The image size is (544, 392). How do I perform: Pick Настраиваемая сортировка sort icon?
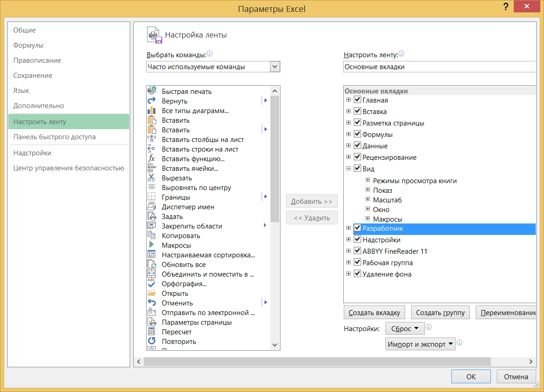[x=152, y=255]
